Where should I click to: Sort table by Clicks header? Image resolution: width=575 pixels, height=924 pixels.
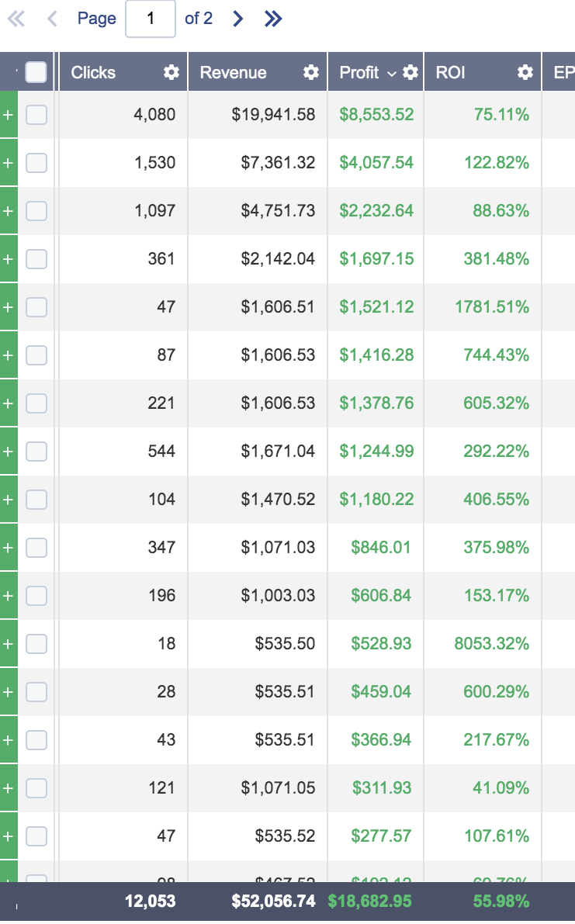(x=93, y=72)
